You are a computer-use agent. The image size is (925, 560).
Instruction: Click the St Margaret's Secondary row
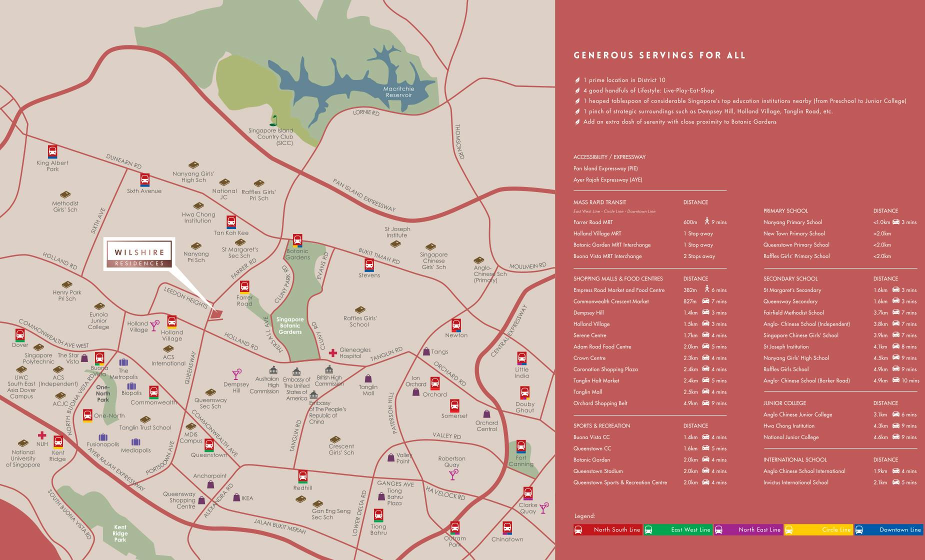[x=840, y=290]
